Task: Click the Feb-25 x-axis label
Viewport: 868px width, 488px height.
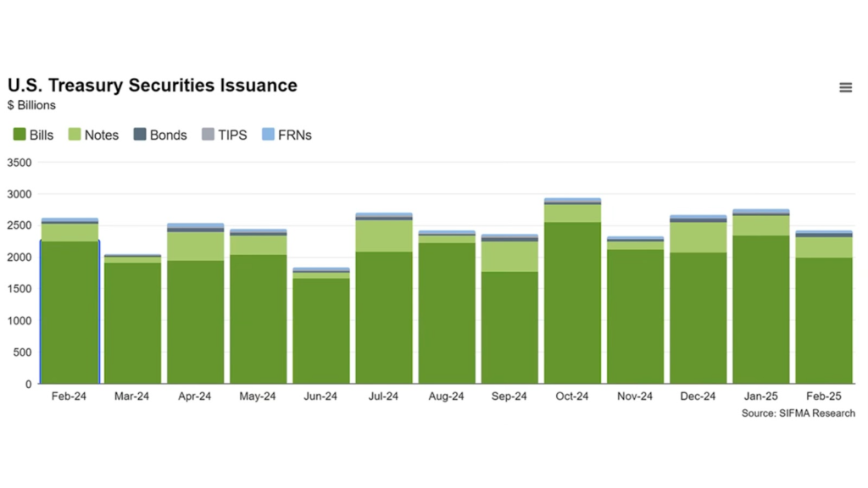Action: 823,396
